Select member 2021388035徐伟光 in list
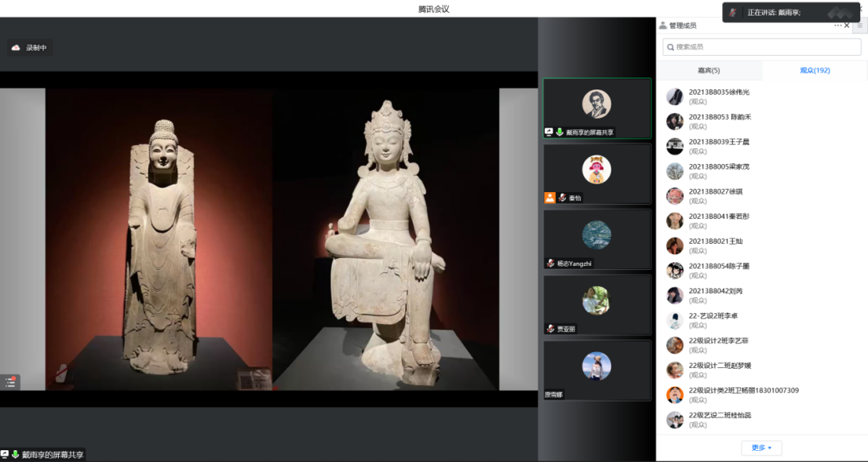The height and width of the screenshot is (462, 868). coord(719,92)
